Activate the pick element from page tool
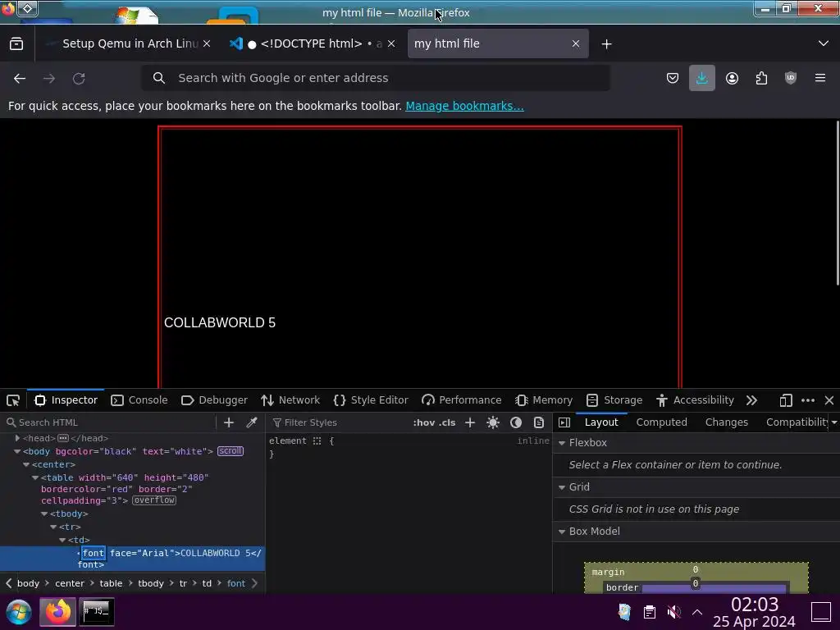Viewport: 840px width, 630px height. pyautogui.click(x=13, y=400)
